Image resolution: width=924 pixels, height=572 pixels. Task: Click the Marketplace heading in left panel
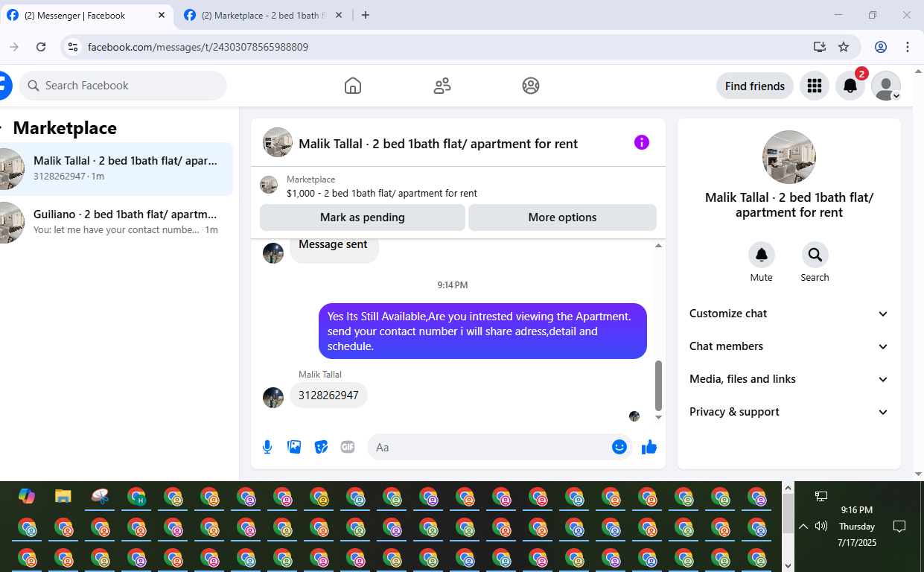tap(65, 128)
